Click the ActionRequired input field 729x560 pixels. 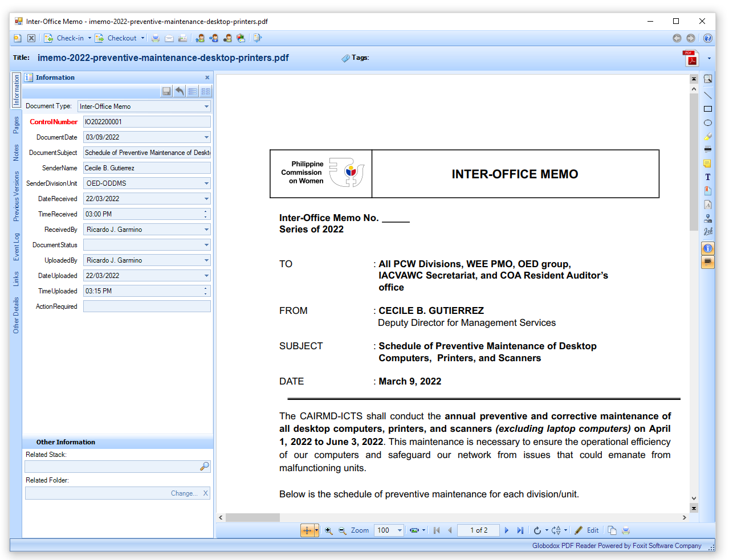tap(147, 306)
